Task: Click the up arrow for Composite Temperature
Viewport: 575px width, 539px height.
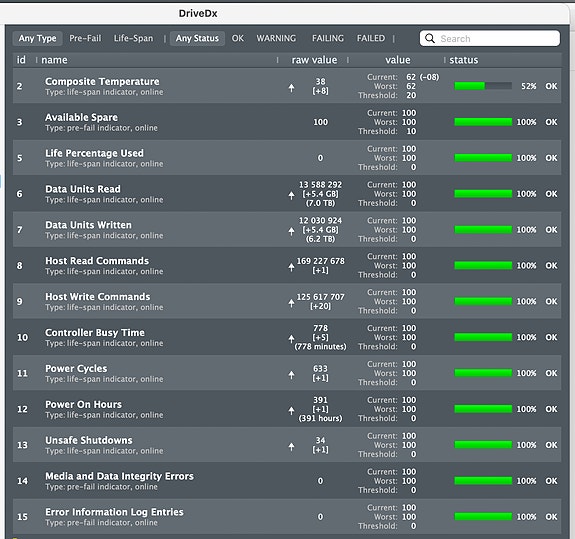Action: coord(291,88)
